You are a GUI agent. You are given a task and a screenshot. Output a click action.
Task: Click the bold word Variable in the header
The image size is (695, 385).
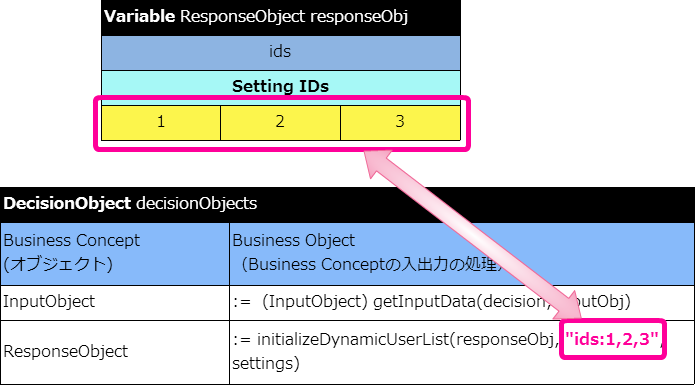tap(140, 16)
